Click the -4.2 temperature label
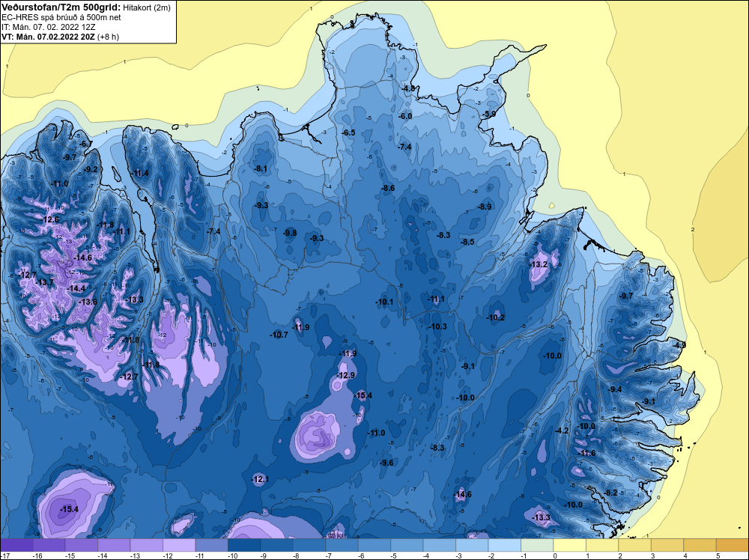 point(562,430)
